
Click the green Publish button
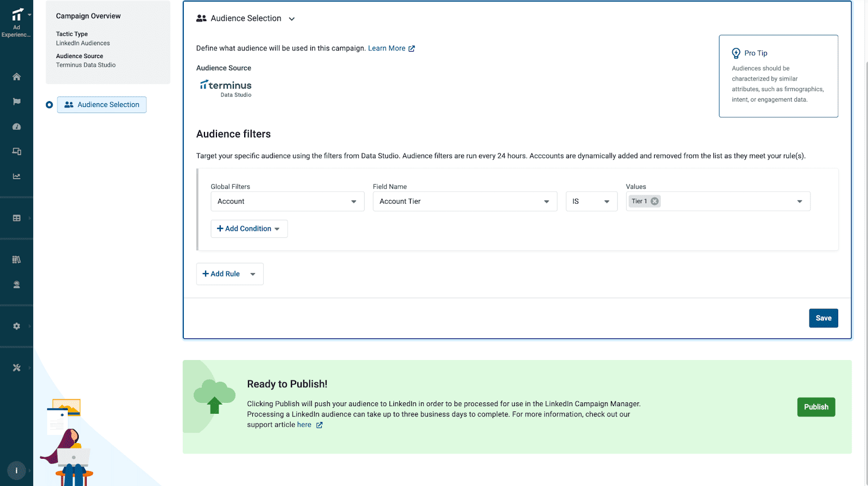tap(815, 407)
